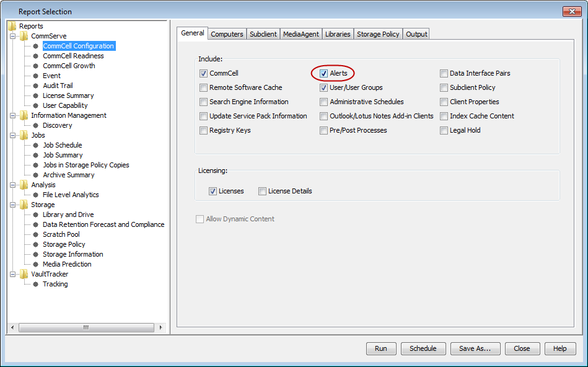Click the bullet icon beside Audit Trail
588x367 pixels.
click(x=35, y=86)
